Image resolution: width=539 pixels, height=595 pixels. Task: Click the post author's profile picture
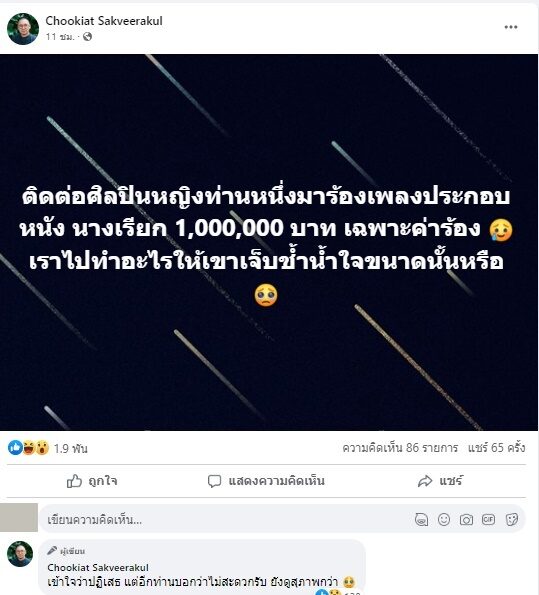tap(23, 29)
